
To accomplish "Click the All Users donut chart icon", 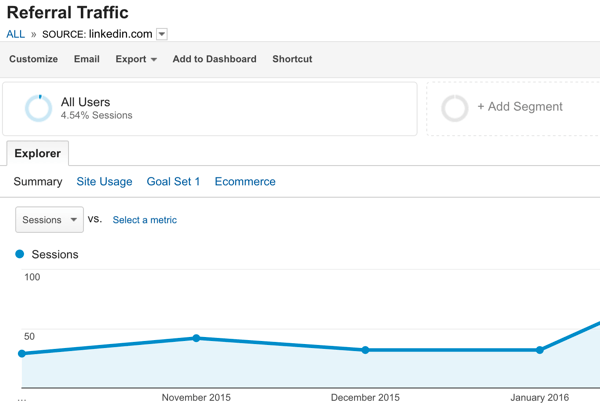I will point(38,108).
